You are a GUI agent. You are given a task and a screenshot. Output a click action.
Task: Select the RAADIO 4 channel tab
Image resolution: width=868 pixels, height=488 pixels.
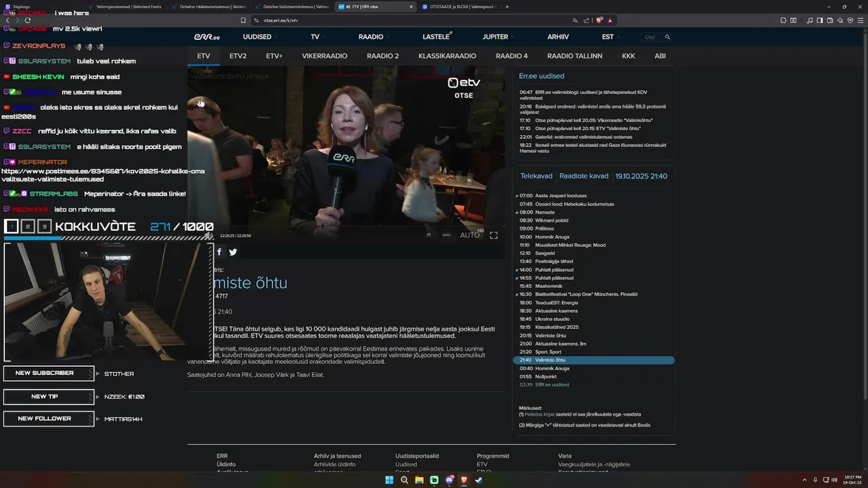(511, 56)
